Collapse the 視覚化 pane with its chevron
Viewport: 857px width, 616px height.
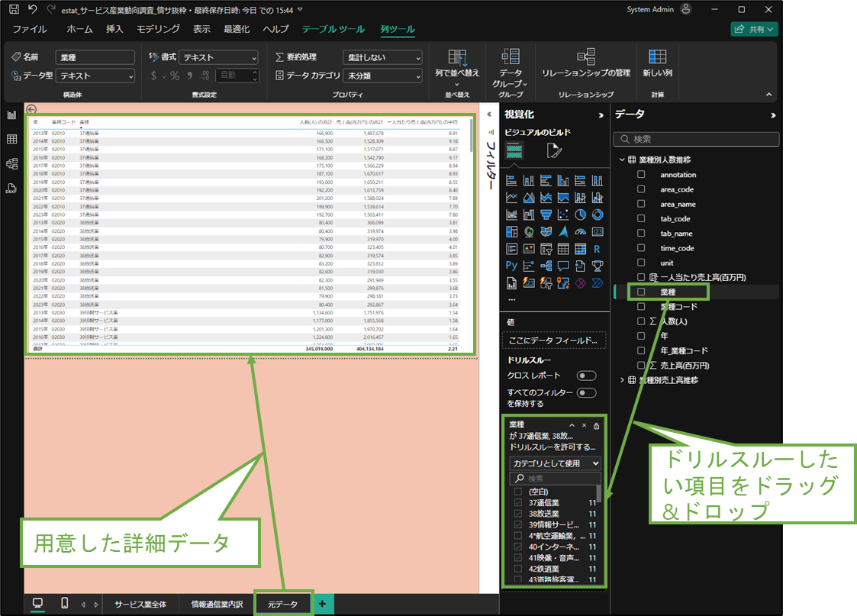coord(601,114)
